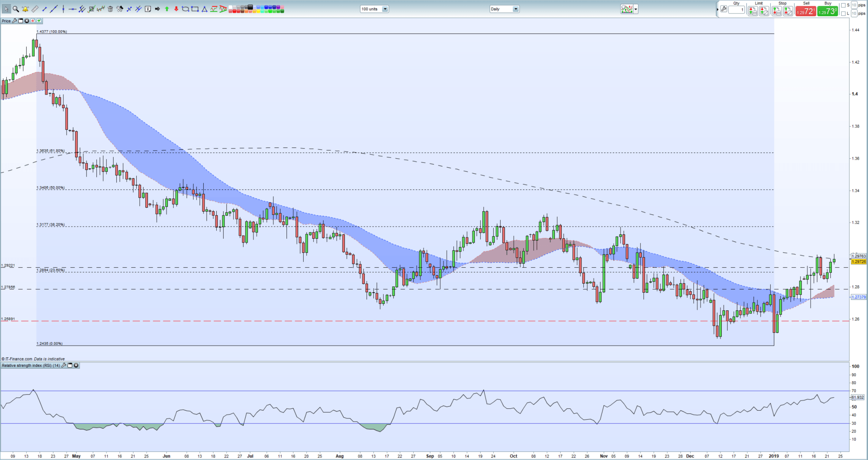
Task: Click second Stop order button
Action: click(788, 11)
